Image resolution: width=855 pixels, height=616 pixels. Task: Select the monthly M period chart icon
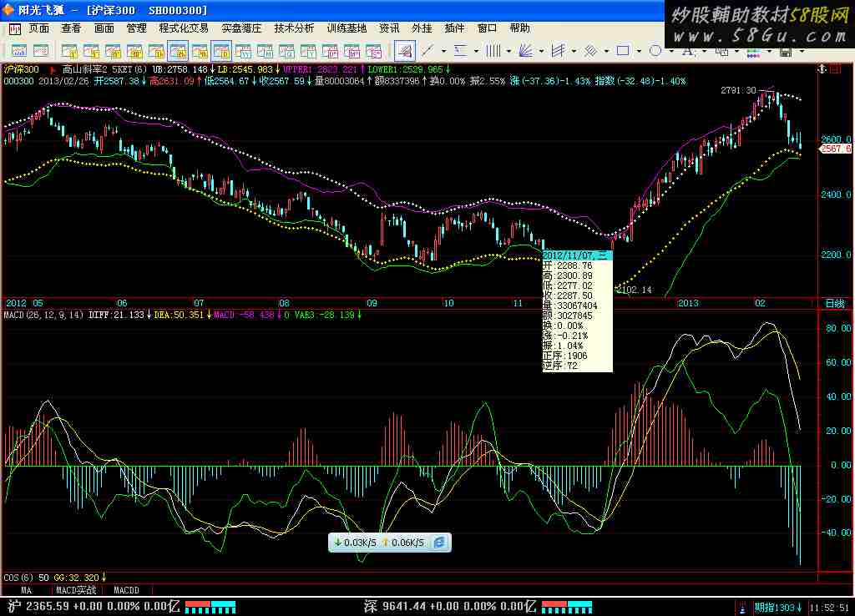tap(265, 51)
